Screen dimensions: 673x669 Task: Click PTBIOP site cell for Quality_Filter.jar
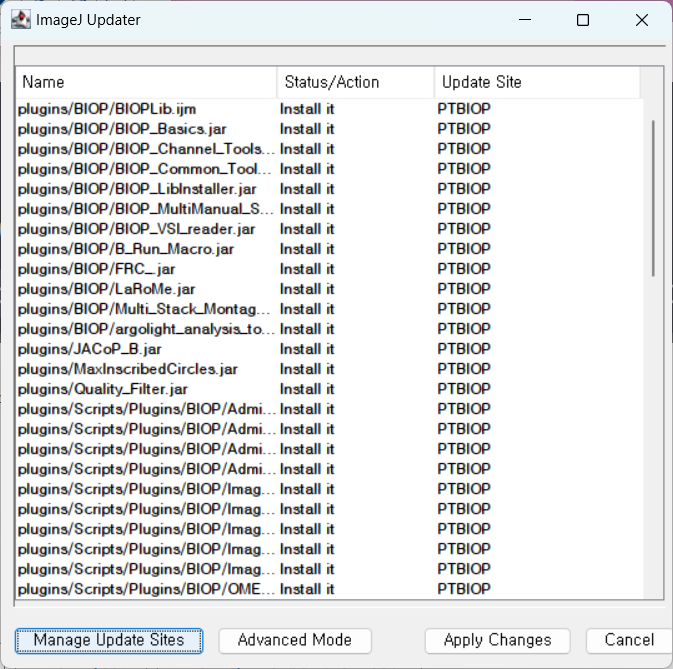coord(464,389)
